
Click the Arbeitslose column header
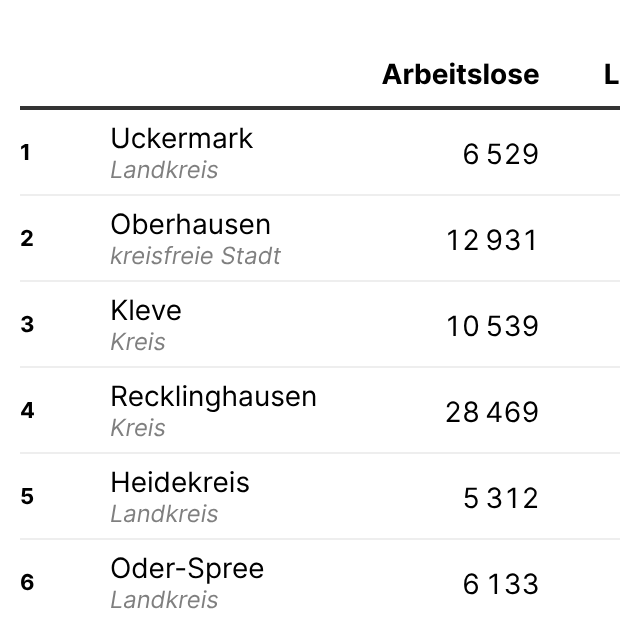tap(460, 74)
